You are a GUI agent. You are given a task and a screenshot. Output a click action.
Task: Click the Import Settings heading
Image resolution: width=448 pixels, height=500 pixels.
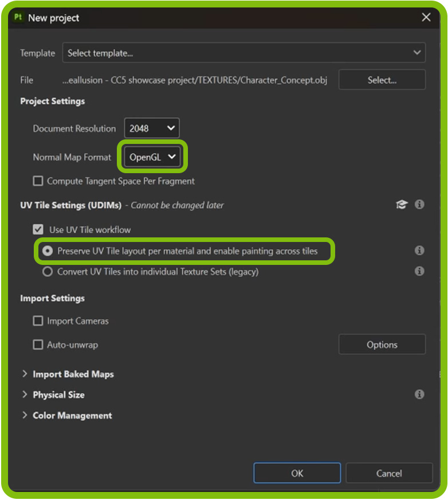coord(53,298)
